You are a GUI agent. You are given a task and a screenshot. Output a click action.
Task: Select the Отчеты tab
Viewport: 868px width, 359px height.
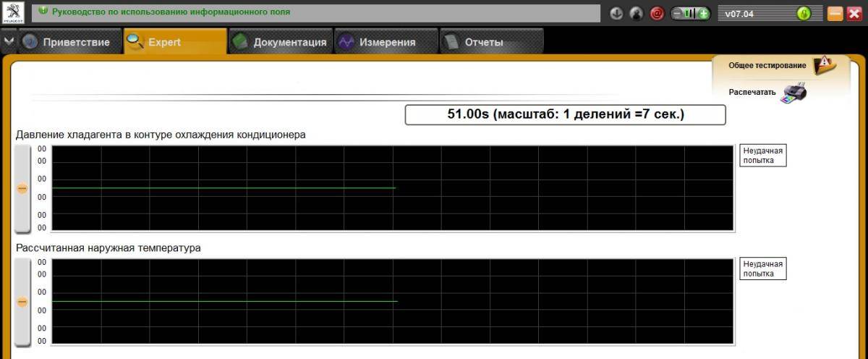483,42
